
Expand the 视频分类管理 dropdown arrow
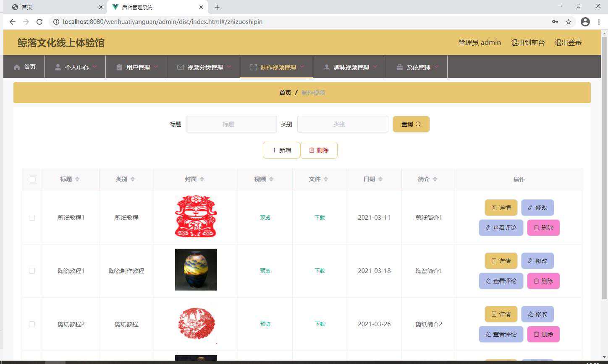point(229,67)
